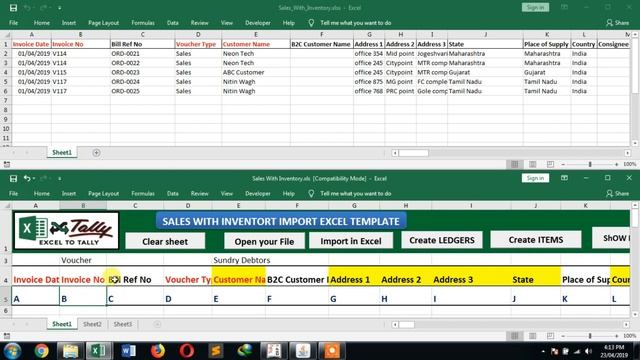The image size is (640, 360).
Task: Adjust zoom slider in bottom window
Action: pyautogui.click(x=590, y=336)
